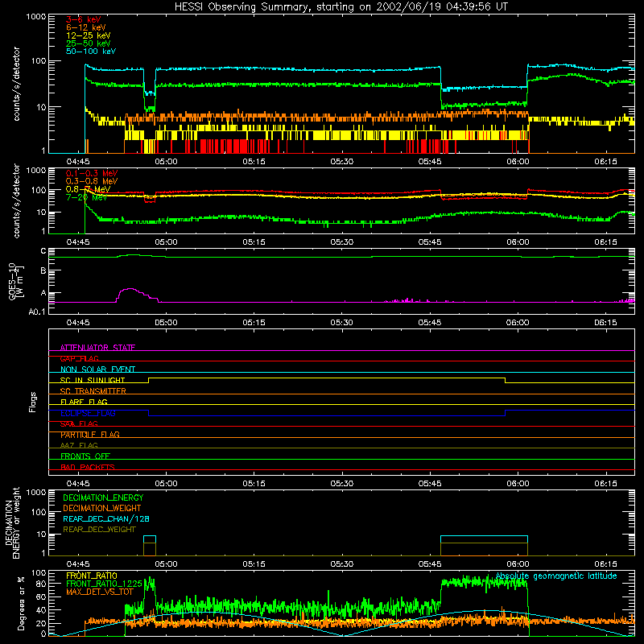Click the magenta GOES bump peak near 04:53

coord(130,289)
